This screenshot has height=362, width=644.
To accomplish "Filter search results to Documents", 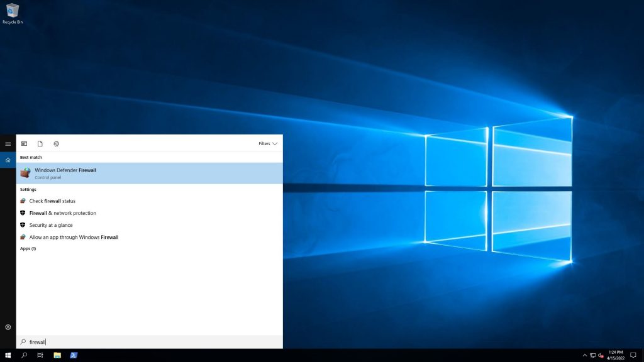I will pos(40,144).
